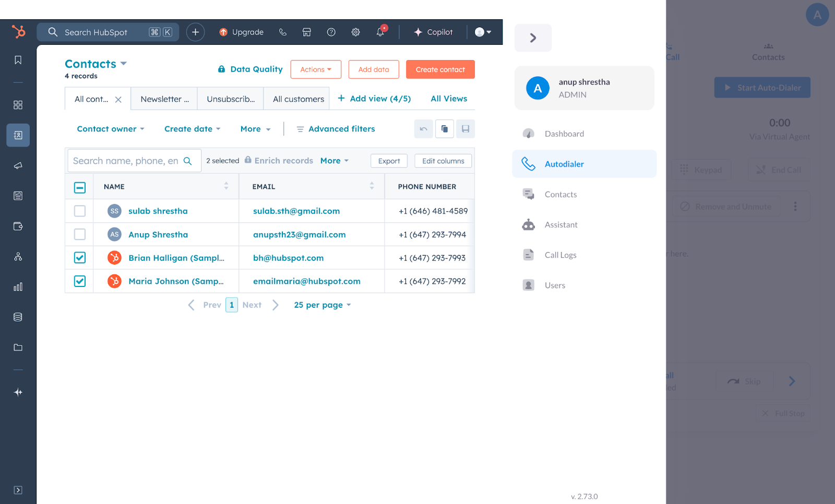835x504 pixels.
Task: Open the settings gear icon
Action: click(x=355, y=32)
